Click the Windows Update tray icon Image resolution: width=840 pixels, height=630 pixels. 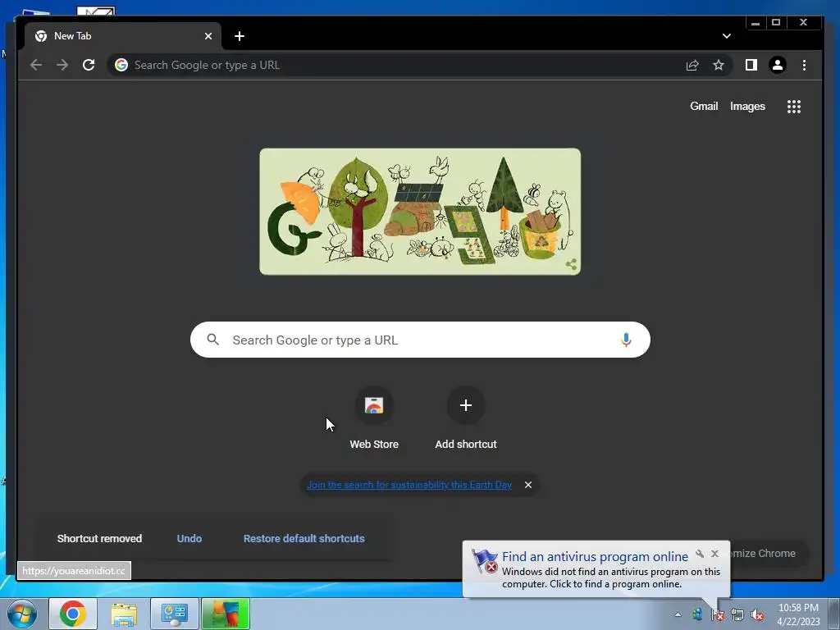click(x=697, y=614)
